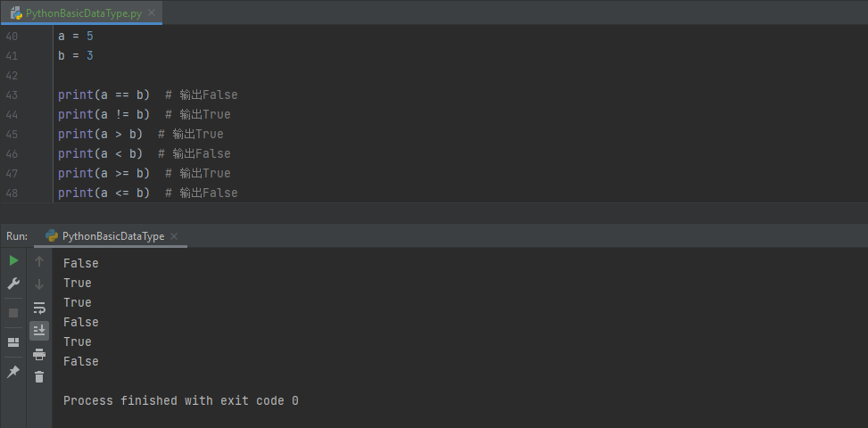Print the console output
This screenshot has width=868, height=428.
pos(39,354)
